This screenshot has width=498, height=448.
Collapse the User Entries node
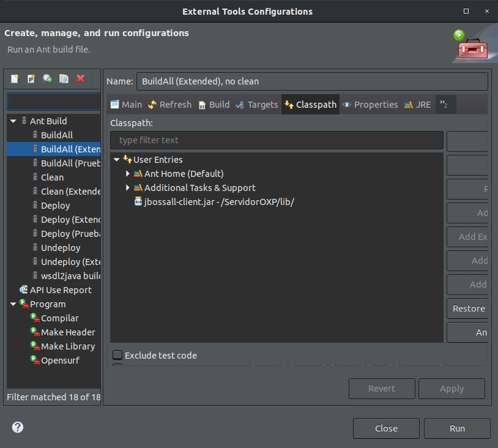pos(116,160)
